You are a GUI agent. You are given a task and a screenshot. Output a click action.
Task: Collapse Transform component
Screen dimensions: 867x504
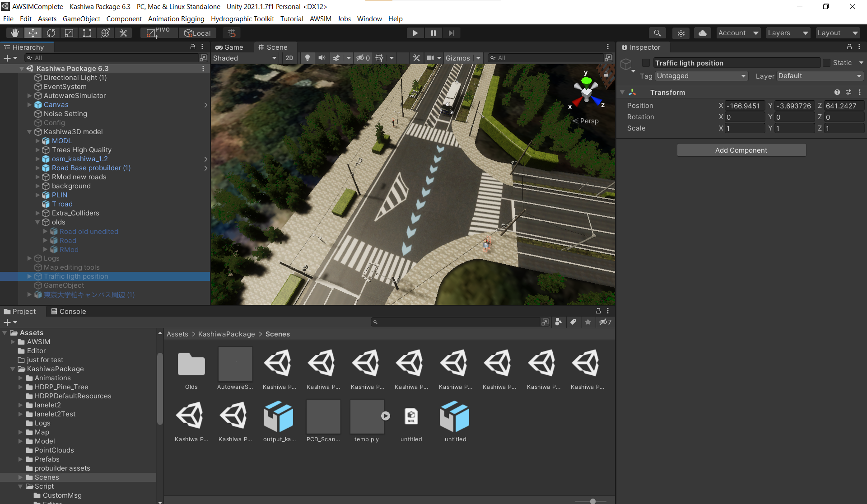coord(622,92)
